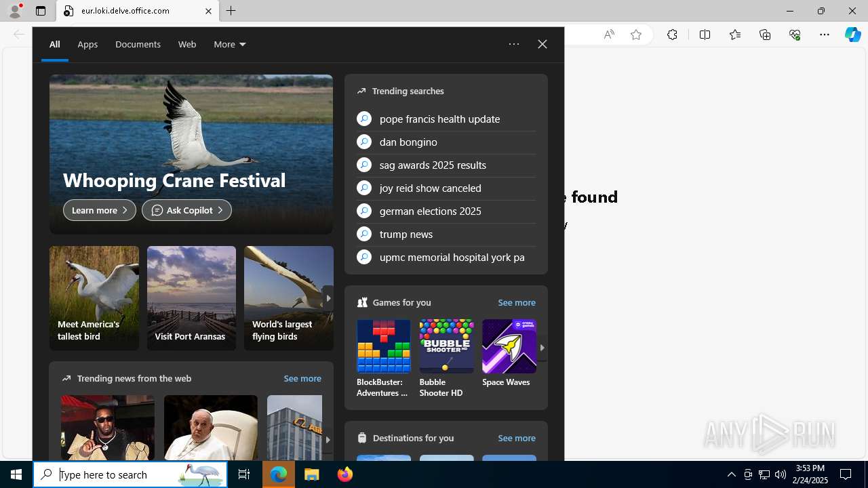Click the taskbar search input field
The height and width of the screenshot is (488, 868).
[130, 474]
